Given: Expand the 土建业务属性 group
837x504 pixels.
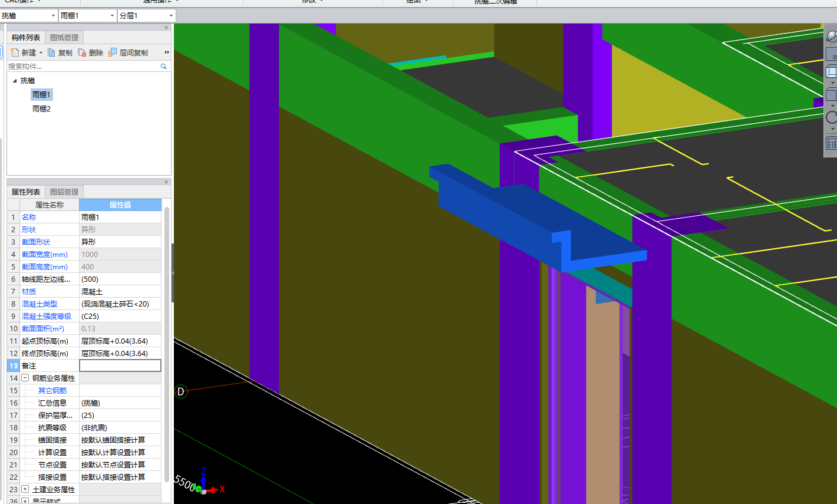Looking at the screenshot, I should click(25, 489).
